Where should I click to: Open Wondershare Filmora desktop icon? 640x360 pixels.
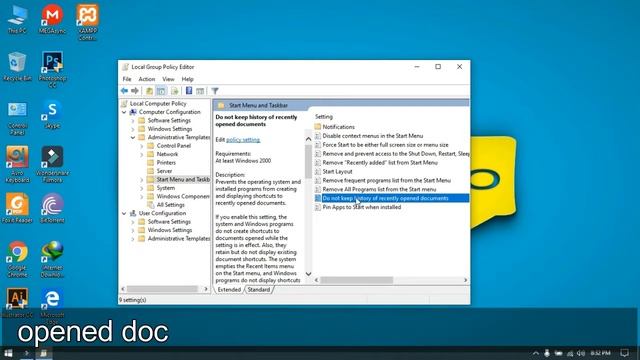[52, 165]
